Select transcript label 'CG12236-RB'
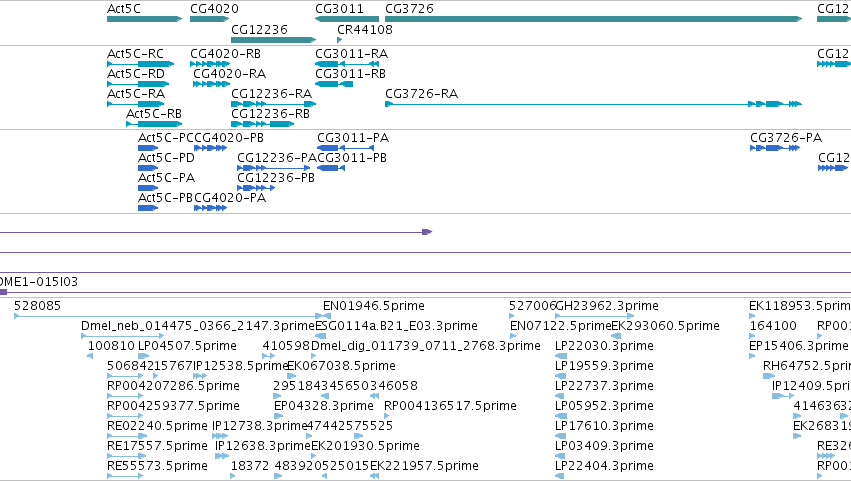The height and width of the screenshot is (481, 851). pos(270,114)
